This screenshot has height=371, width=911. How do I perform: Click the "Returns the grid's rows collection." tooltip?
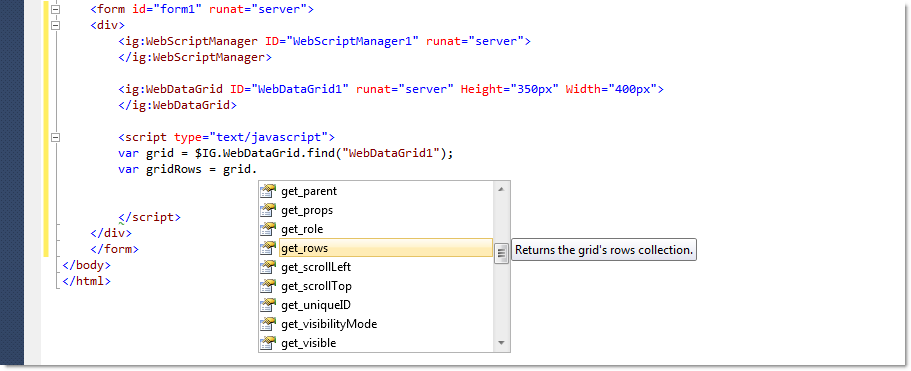[604, 250]
